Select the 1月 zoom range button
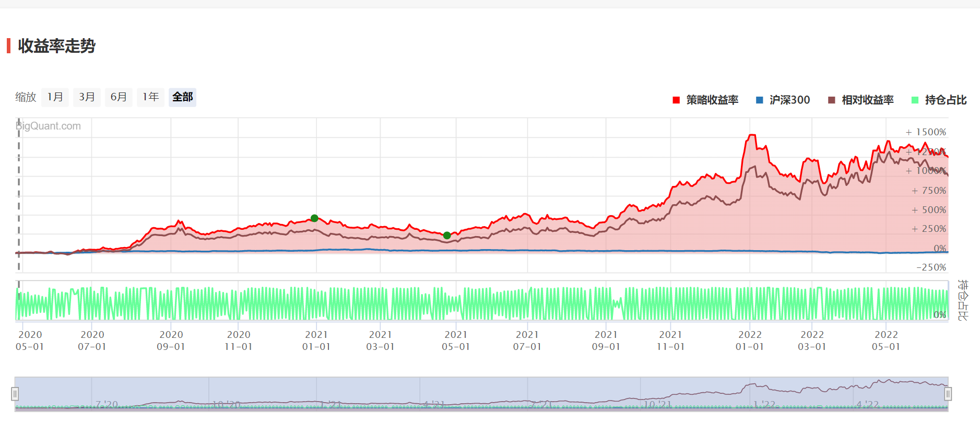 tap(55, 97)
